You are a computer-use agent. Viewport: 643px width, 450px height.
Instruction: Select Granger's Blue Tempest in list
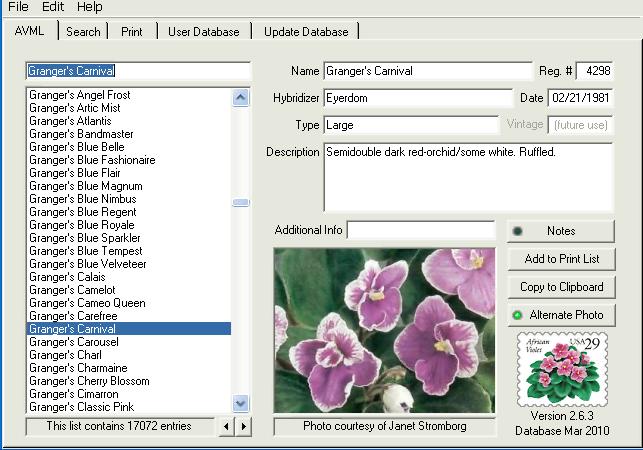click(x=129, y=251)
